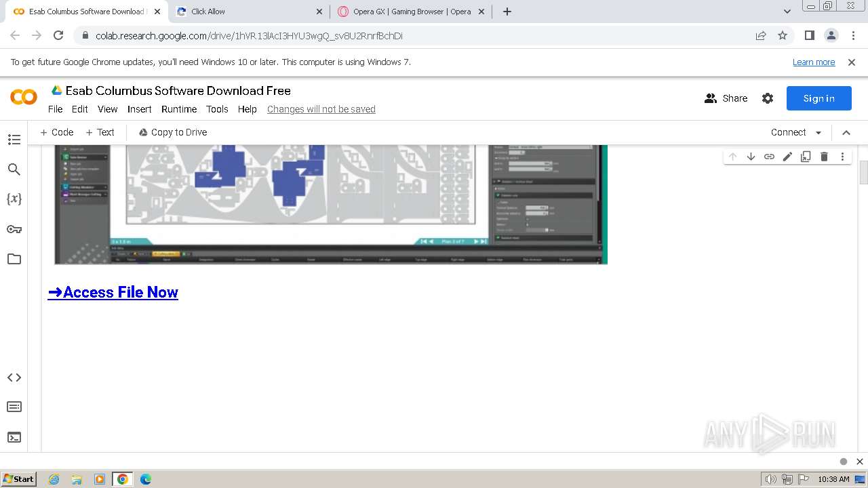Image resolution: width=868 pixels, height=488 pixels.
Task: Add a Code cell
Action: (56, 132)
